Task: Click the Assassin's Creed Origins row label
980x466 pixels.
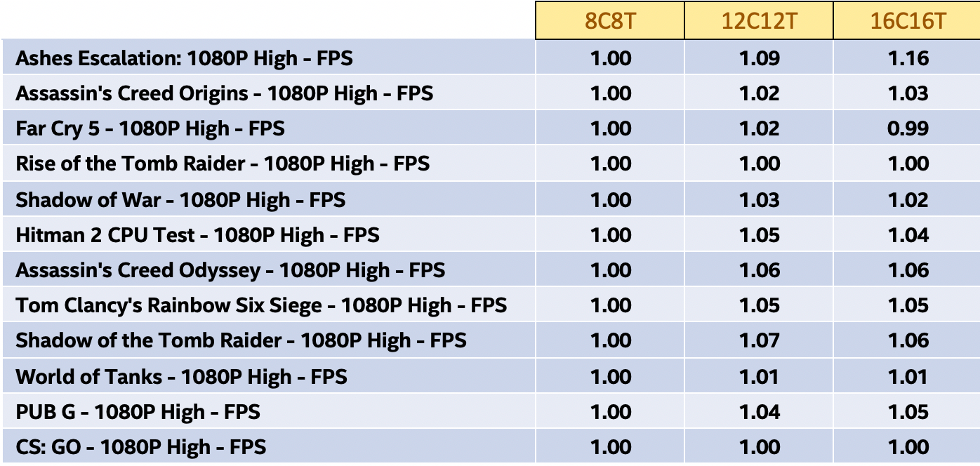Action: tap(224, 93)
